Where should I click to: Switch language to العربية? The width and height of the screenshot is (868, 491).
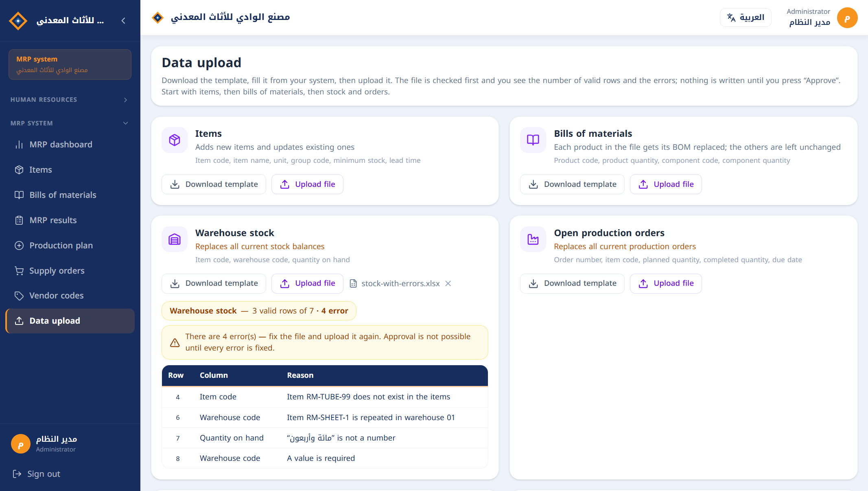point(746,18)
